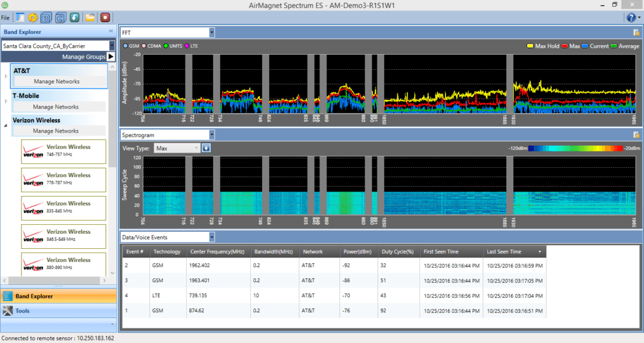Click the Tools wrench icon
644x343 pixels.
pos(8,310)
